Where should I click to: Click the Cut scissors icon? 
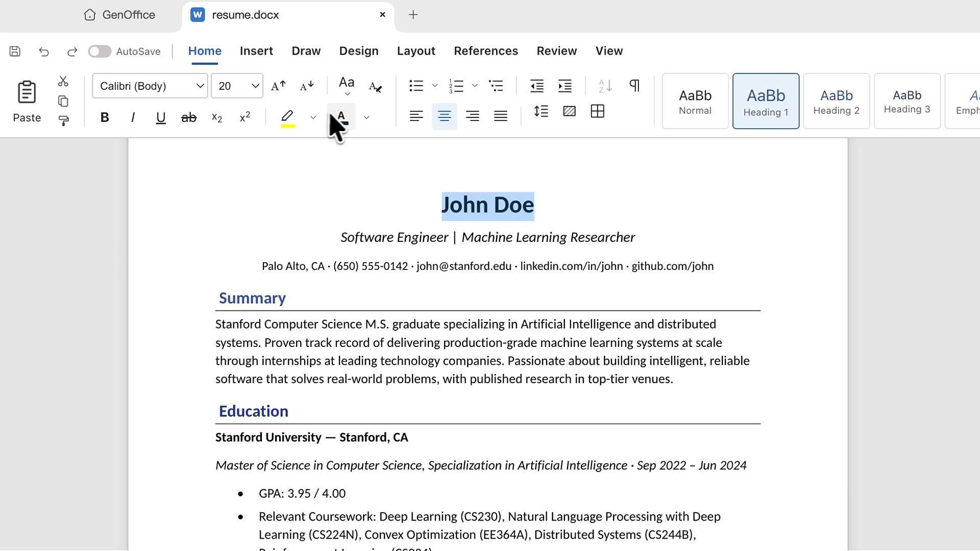(x=63, y=82)
